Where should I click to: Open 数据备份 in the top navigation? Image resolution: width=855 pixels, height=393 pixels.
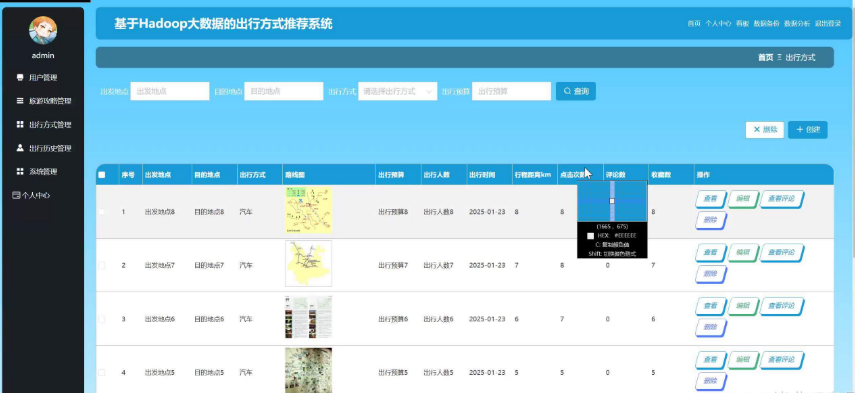[x=766, y=23]
